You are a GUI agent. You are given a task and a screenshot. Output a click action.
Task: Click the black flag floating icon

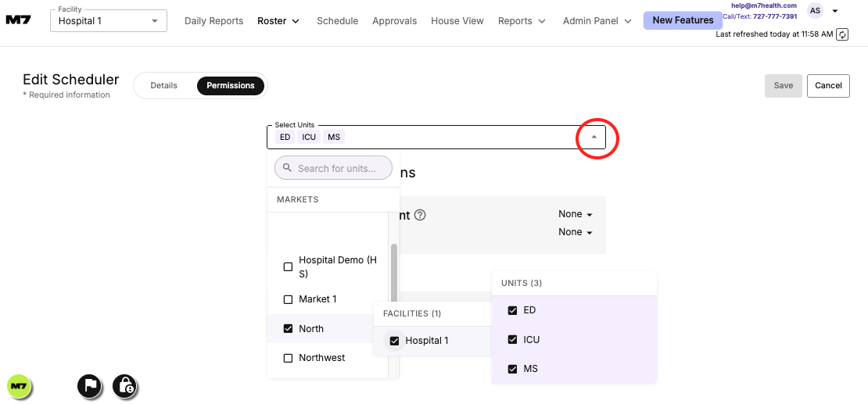(90, 385)
